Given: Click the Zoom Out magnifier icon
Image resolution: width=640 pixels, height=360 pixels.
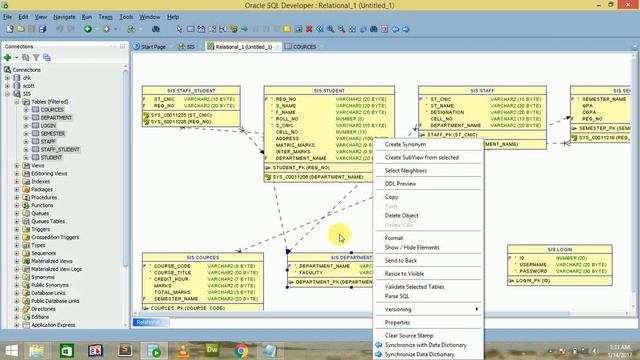Looking at the screenshot, I should (341, 29).
